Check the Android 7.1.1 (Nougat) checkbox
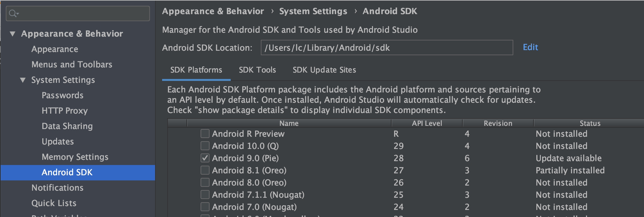This screenshot has height=217, width=644. point(205,195)
